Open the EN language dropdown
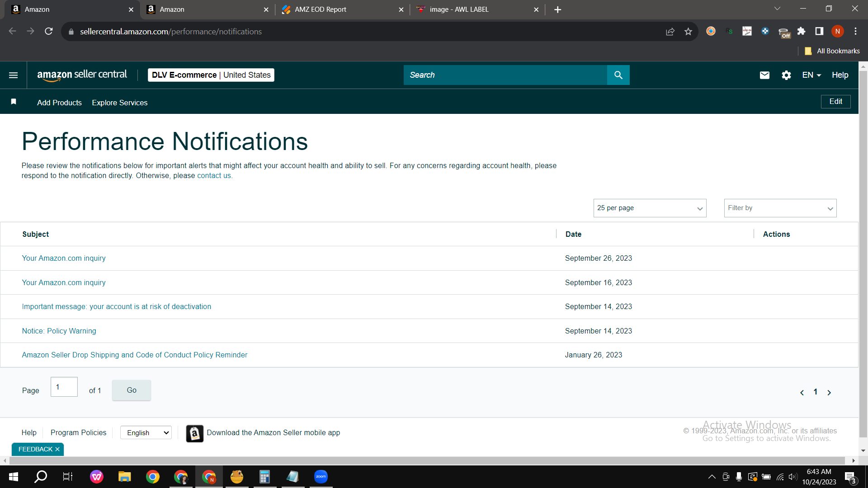Image resolution: width=868 pixels, height=488 pixels. (811, 75)
